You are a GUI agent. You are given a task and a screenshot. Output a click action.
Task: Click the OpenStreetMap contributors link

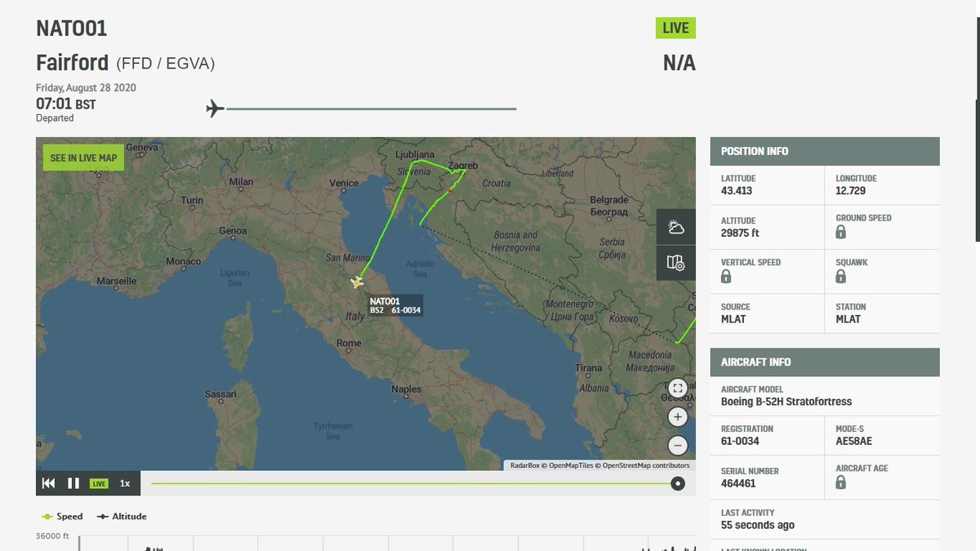coord(646,465)
